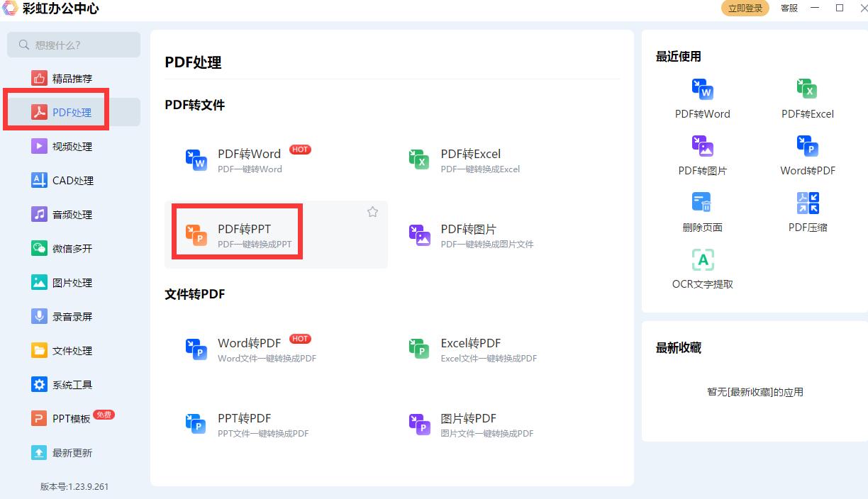
Task: Click the 立即登录 button
Action: 745,9
